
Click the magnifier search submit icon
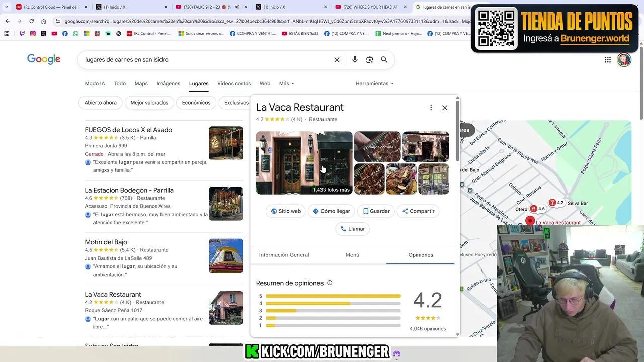tap(384, 60)
